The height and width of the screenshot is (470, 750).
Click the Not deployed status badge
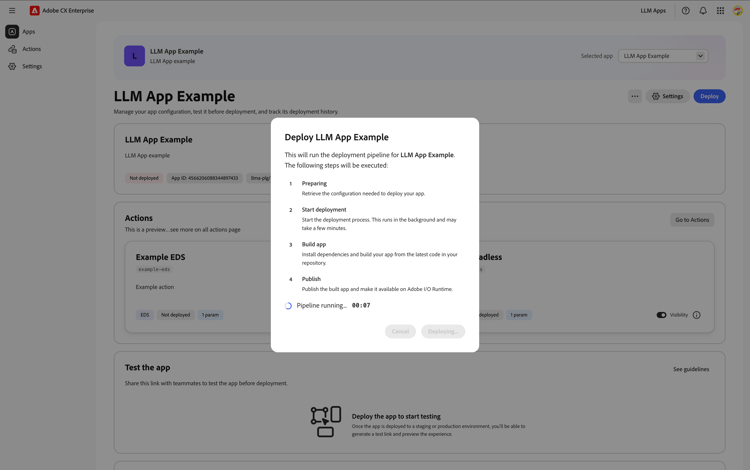point(144,178)
